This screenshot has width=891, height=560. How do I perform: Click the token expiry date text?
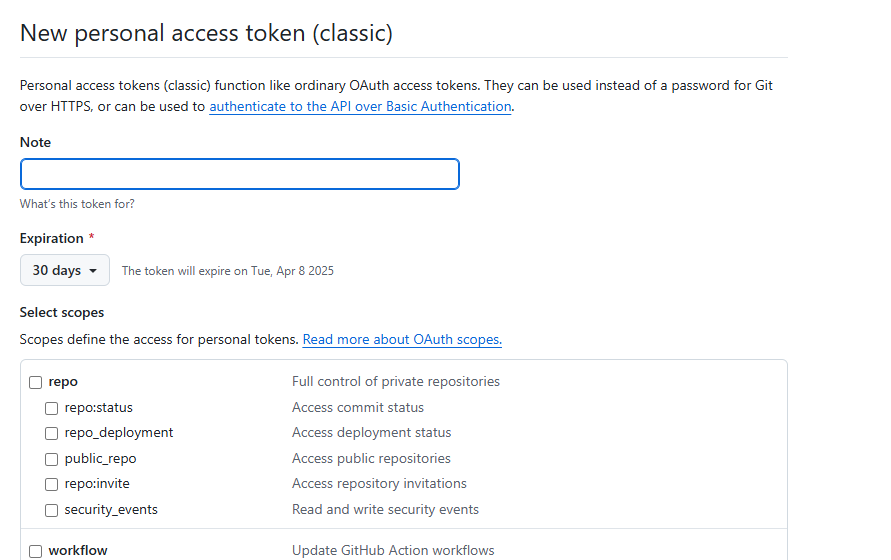tap(228, 271)
